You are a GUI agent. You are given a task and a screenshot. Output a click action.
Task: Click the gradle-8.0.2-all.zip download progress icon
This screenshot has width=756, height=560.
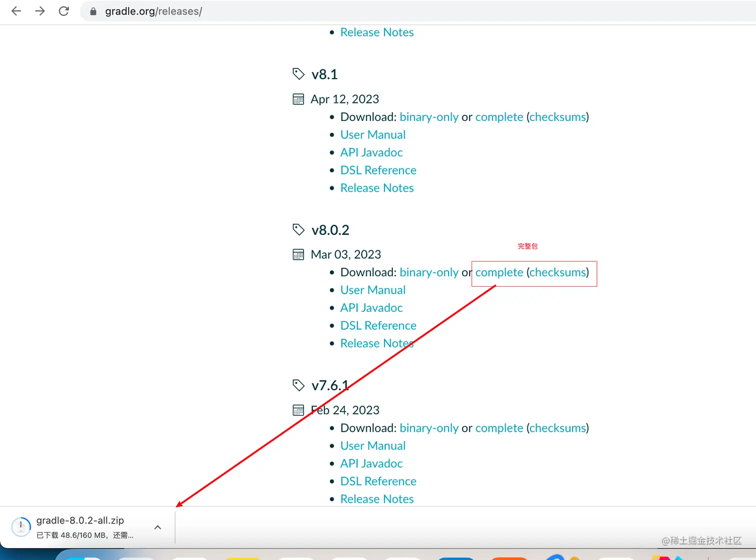coord(21,527)
